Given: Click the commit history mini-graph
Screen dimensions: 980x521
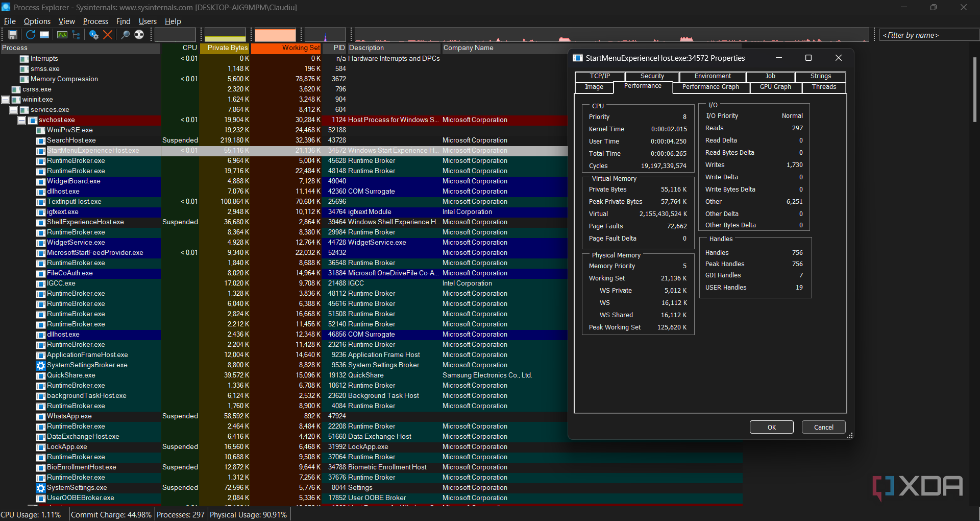Looking at the screenshot, I should point(225,35).
